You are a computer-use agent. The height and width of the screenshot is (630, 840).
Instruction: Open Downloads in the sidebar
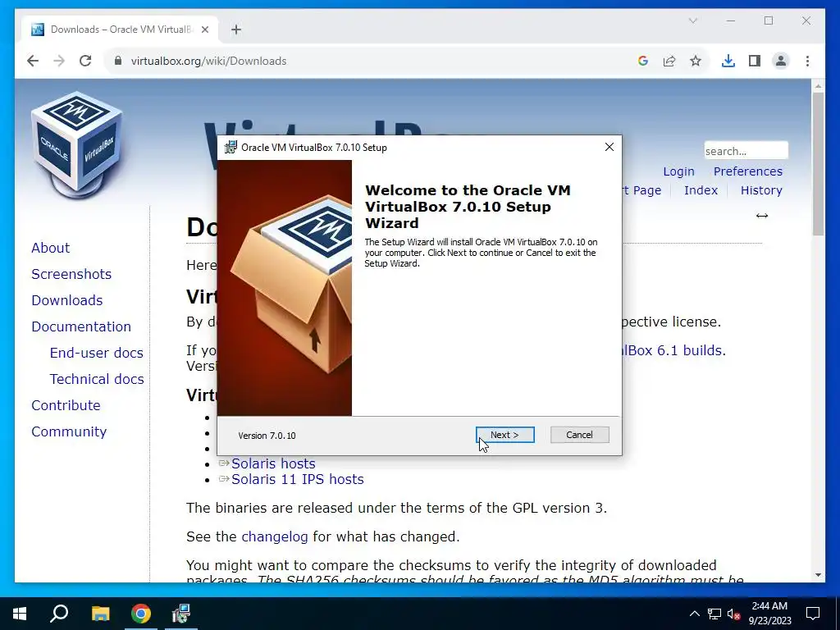click(x=67, y=300)
